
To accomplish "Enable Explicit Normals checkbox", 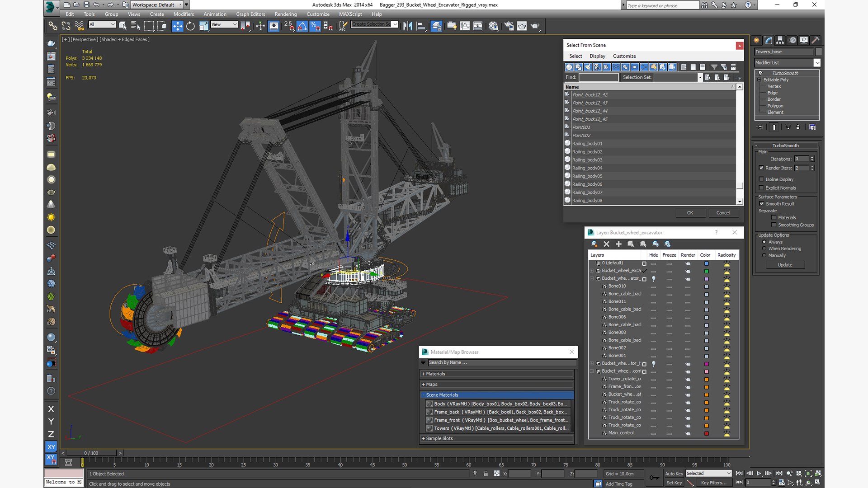I will [761, 188].
